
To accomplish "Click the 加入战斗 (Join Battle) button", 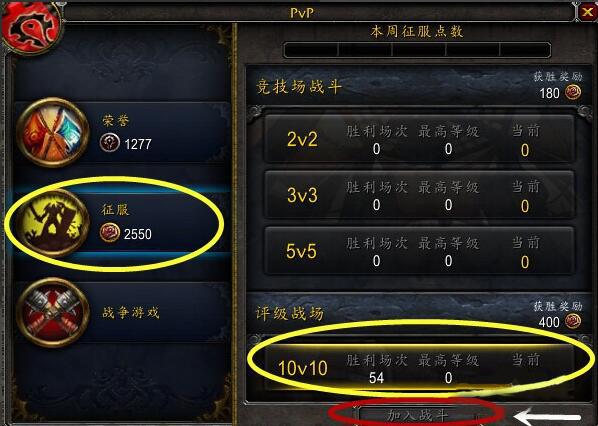I will (418, 415).
